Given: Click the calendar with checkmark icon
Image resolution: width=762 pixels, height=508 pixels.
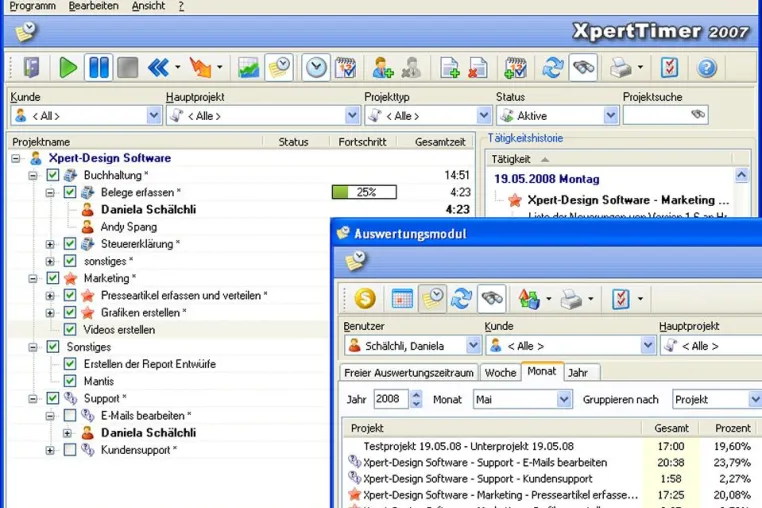Looking at the screenshot, I should [346, 68].
